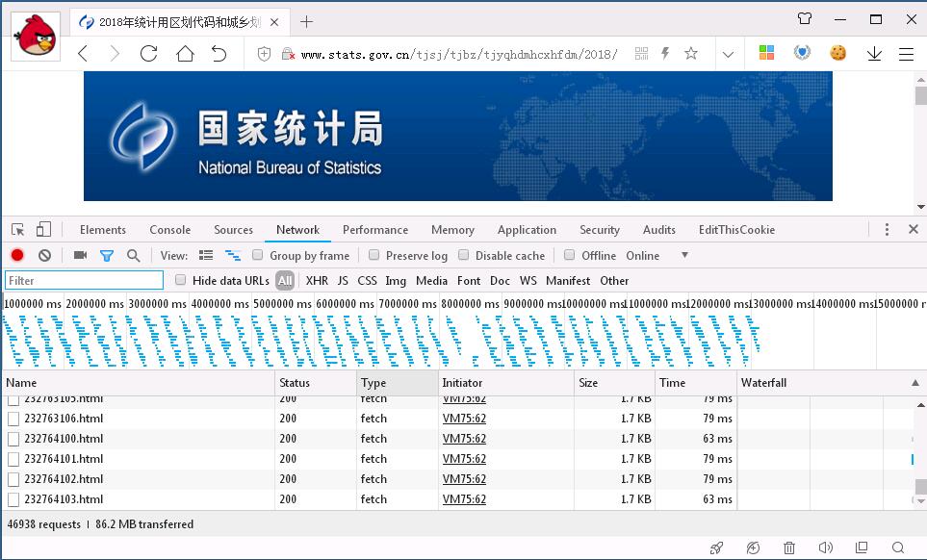Open the QR code icon in address bar
Screen dimensions: 927x560
coord(641,54)
